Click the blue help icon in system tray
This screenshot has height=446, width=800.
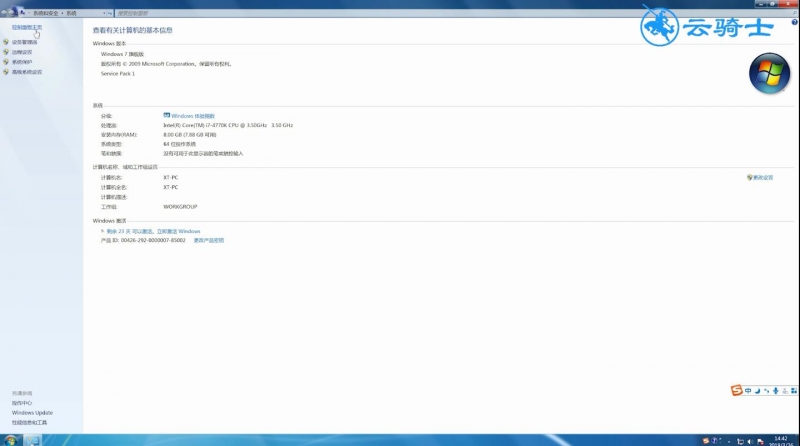click(715, 441)
